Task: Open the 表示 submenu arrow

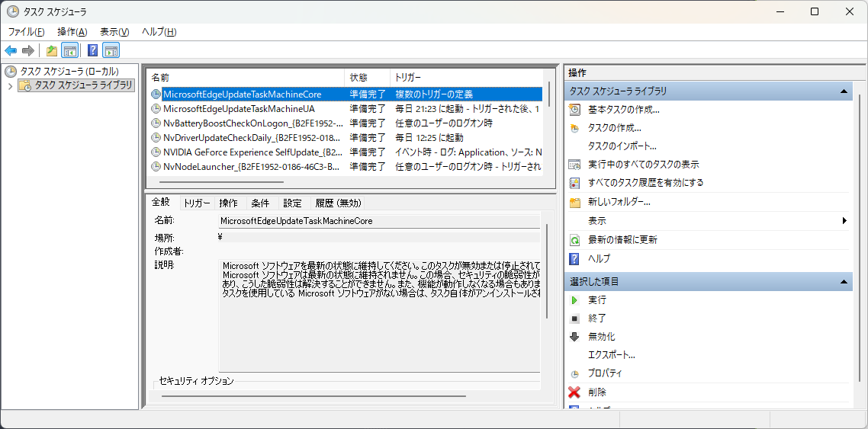Action: coord(845,220)
